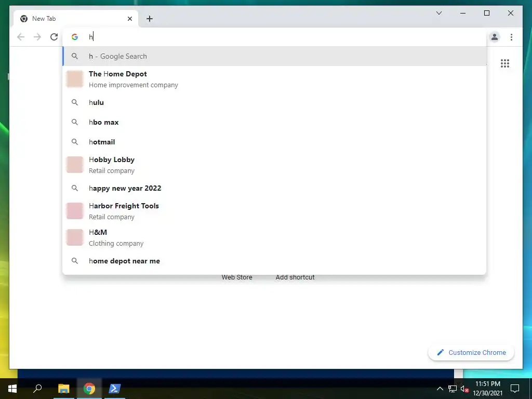Open PowerShell from the taskbar

115,389
